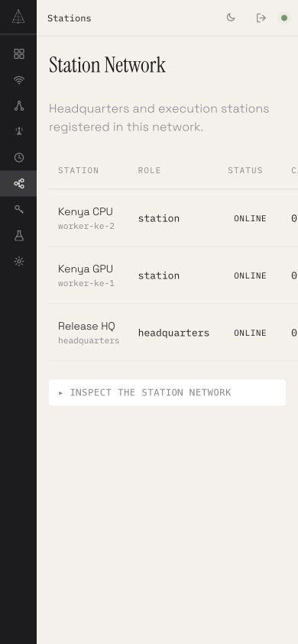
Task: Select the stations network icon in sidebar
Action: pyautogui.click(x=19, y=184)
